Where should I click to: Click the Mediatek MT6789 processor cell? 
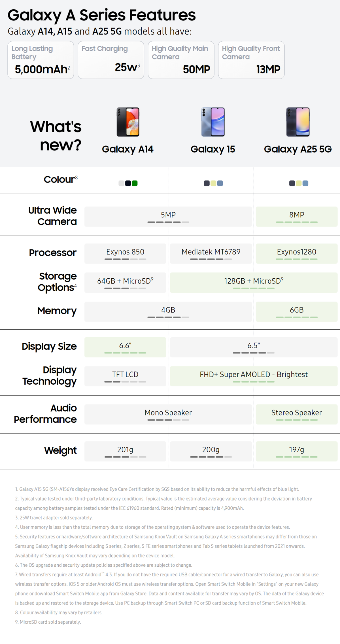pos(211,253)
